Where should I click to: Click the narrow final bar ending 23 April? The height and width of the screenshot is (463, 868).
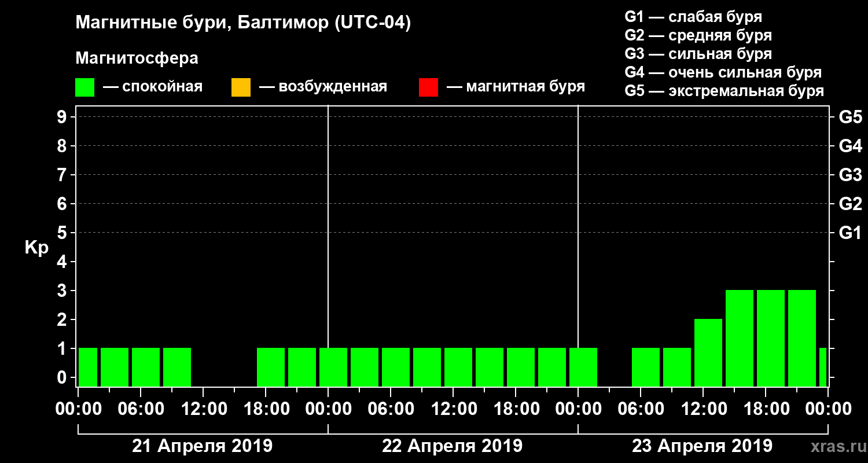823,368
